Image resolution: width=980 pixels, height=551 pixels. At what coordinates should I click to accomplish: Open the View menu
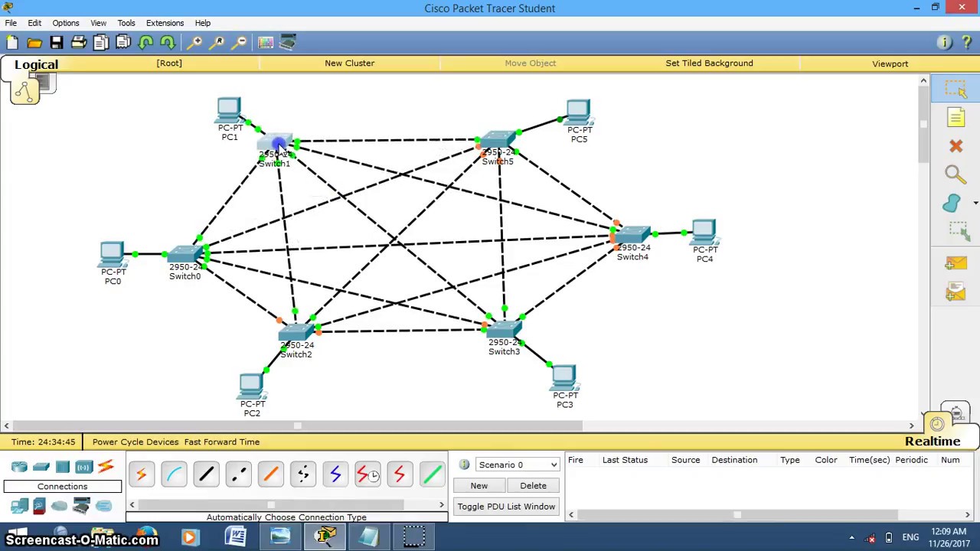click(x=99, y=23)
